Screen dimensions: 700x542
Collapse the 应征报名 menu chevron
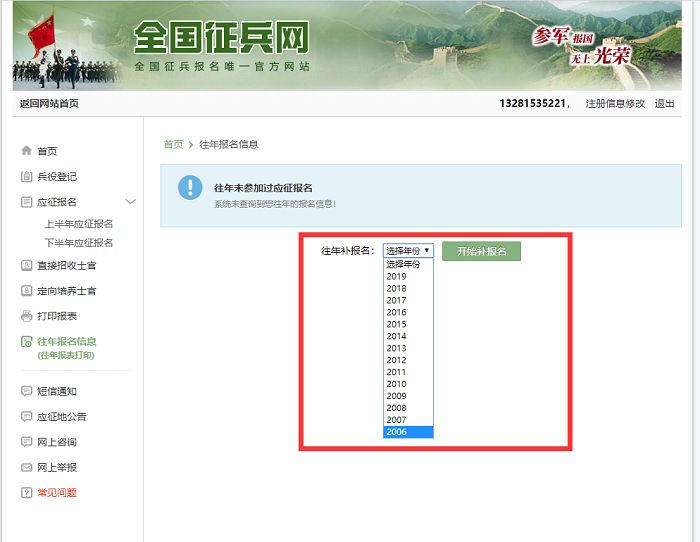click(x=130, y=202)
